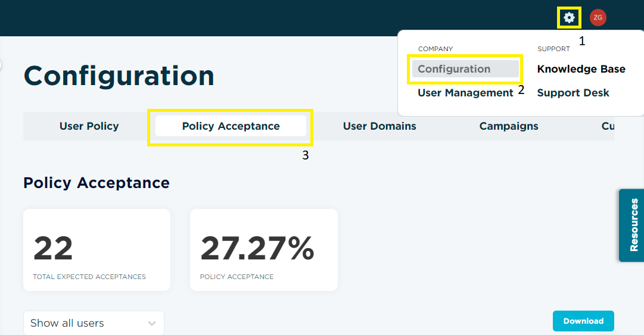Screen dimensions: 644x335
Task: Open the settings gear icon
Action: [x=569, y=18]
